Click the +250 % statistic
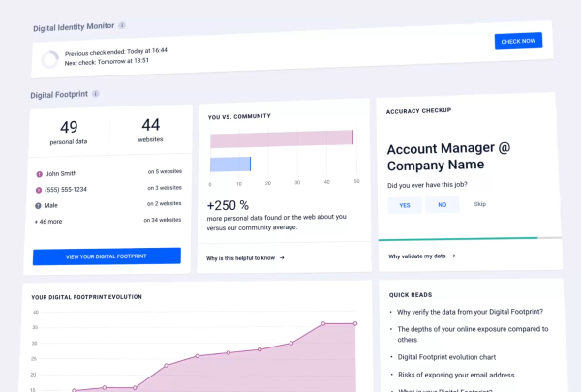Viewport: 581px width, 392px height. click(x=228, y=205)
